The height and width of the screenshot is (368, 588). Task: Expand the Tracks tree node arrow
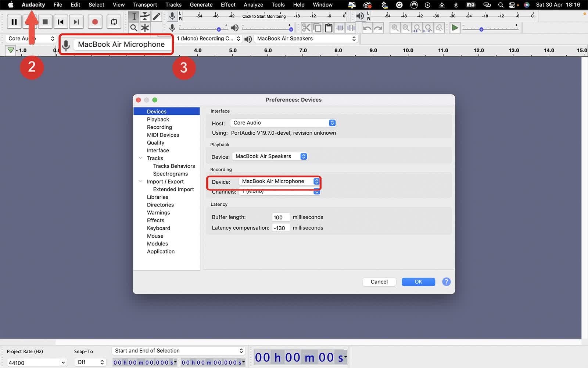coord(140,158)
